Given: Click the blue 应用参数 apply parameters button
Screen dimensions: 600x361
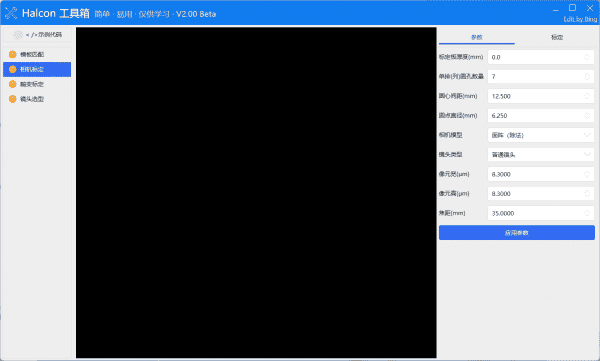Looking at the screenshot, I should tap(517, 233).
